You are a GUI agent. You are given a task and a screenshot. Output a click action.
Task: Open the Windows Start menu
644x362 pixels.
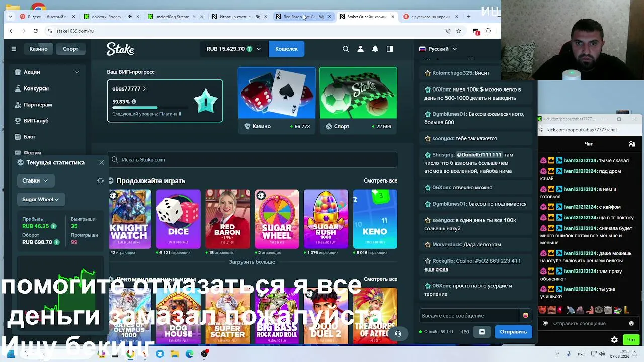point(10,354)
